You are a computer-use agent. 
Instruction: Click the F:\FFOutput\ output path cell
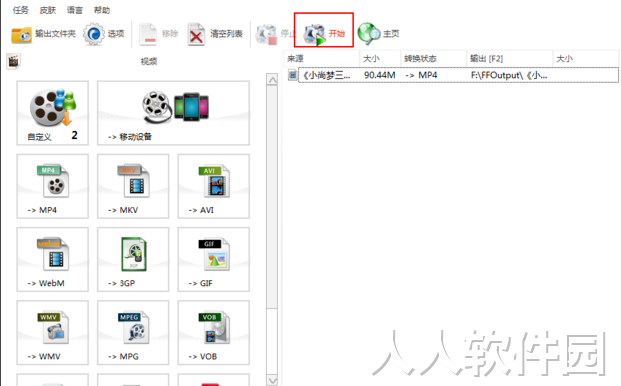[x=509, y=75]
